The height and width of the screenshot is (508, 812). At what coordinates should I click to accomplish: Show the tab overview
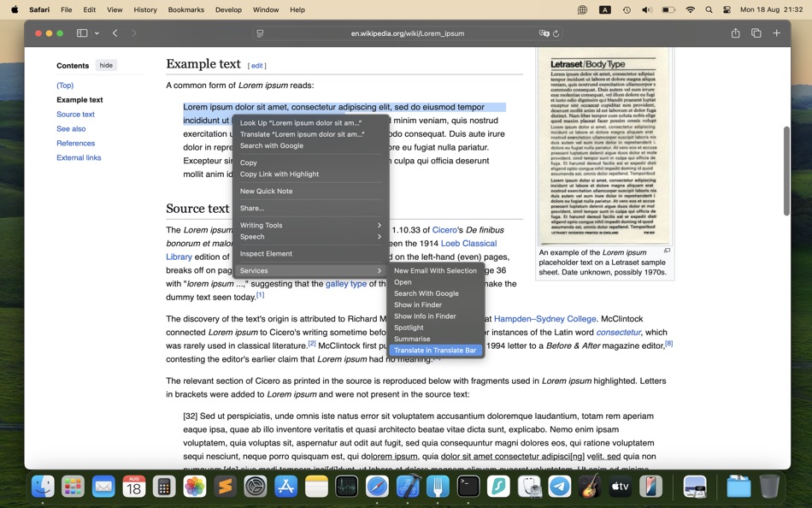tap(756, 33)
